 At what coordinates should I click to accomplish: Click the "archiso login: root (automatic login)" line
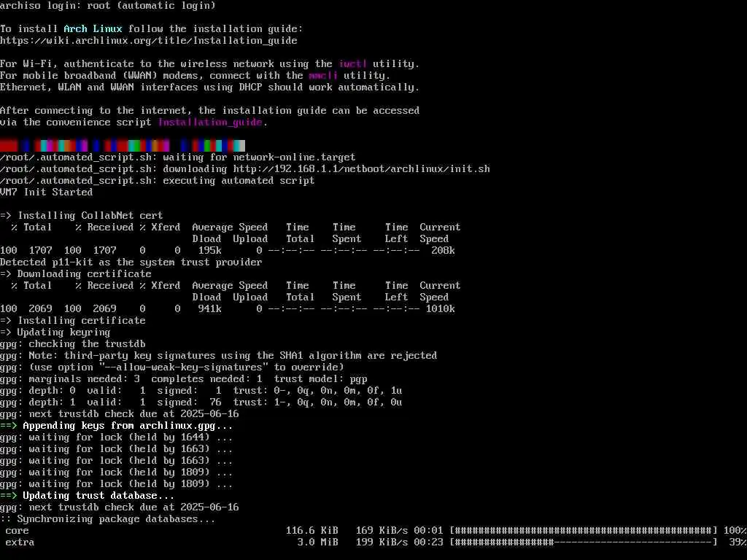pyautogui.click(x=108, y=5)
